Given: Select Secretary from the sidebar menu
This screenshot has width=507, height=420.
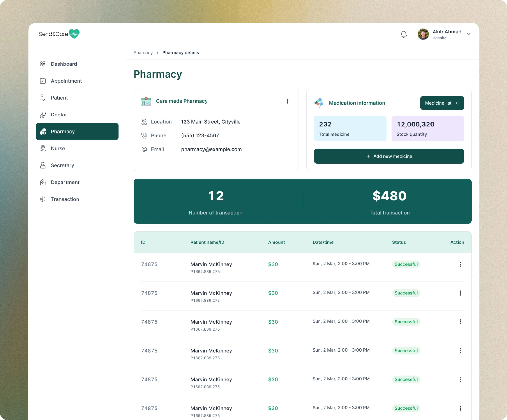Looking at the screenshot, I should tap(62, 165).
